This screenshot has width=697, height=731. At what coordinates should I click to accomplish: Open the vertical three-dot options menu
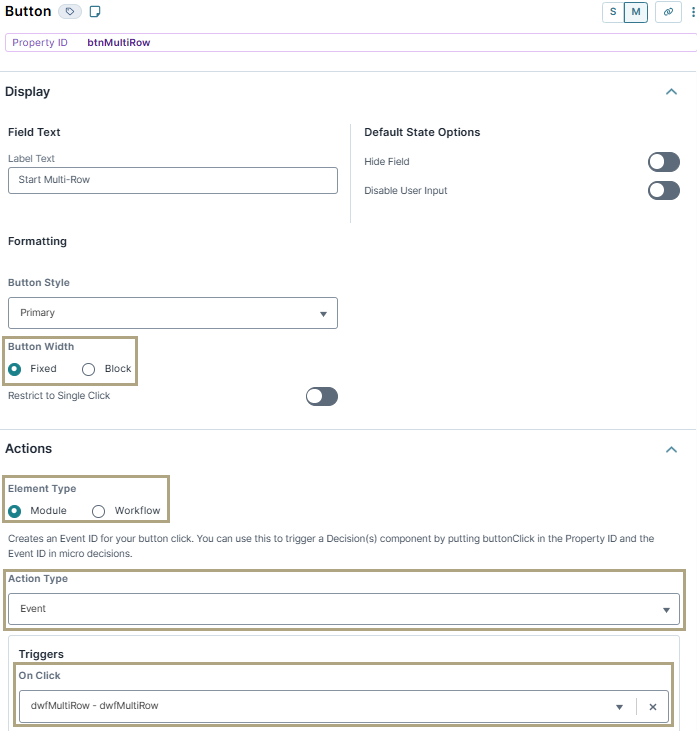click(x=693, y=12)
